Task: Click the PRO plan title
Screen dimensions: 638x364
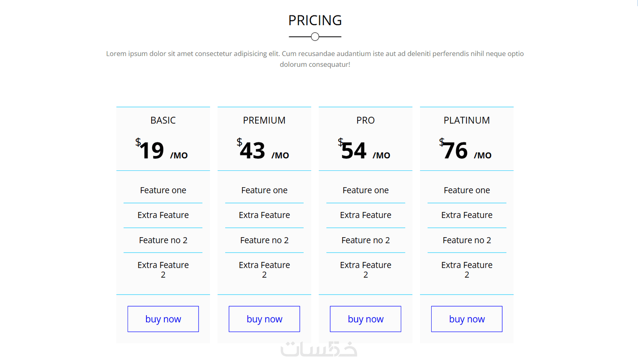Action: pos(365,120)
